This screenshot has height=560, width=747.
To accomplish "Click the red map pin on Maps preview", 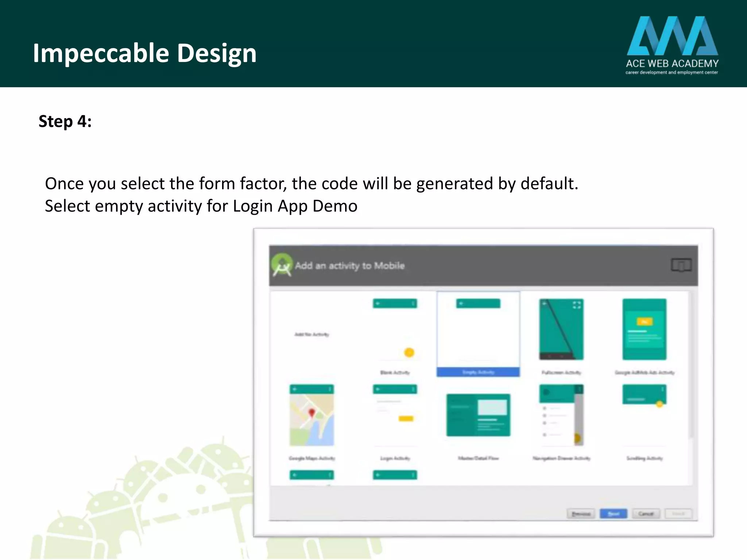I will point(311,413).
